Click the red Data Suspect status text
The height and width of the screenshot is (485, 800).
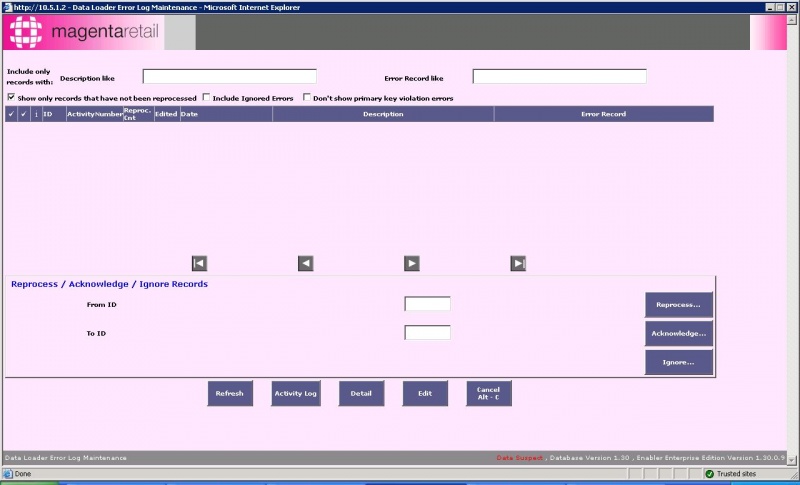(519, 457)
